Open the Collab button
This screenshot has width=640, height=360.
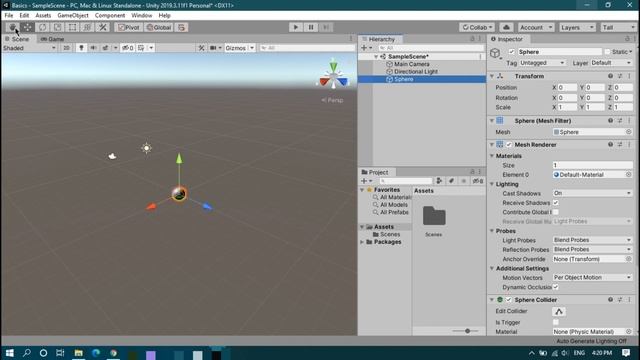(x=477, y=27)
